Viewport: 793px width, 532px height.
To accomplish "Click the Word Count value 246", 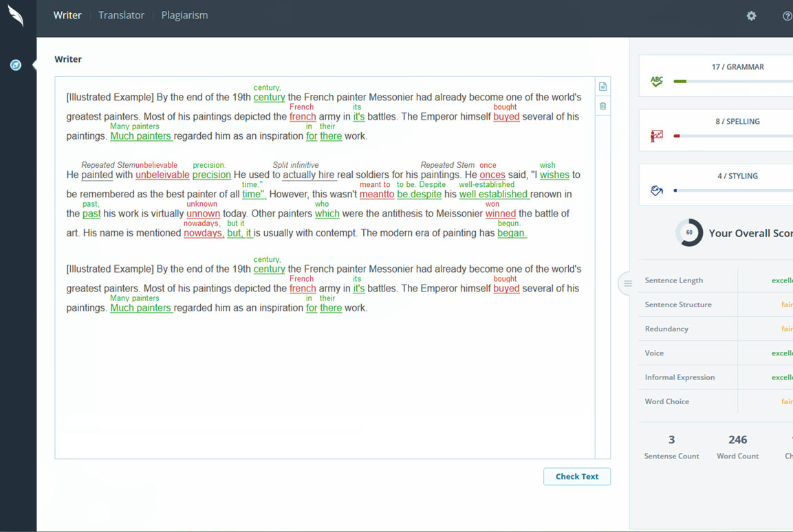I will coord(738,439).
